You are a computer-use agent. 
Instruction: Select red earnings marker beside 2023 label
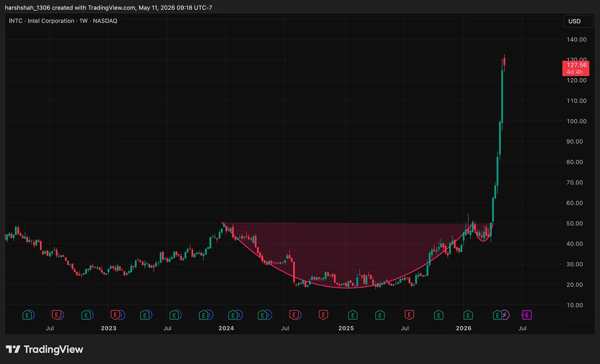[115, 315]
